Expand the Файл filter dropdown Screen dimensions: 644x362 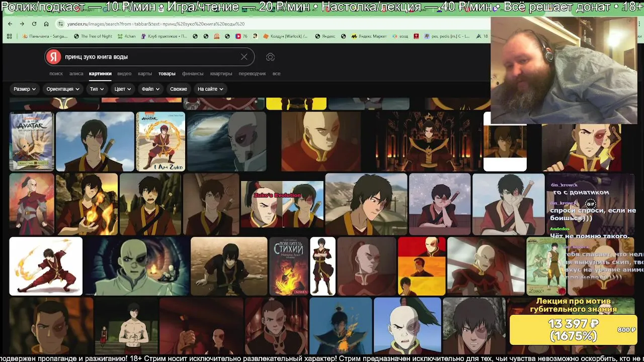(x=150, y=89)
